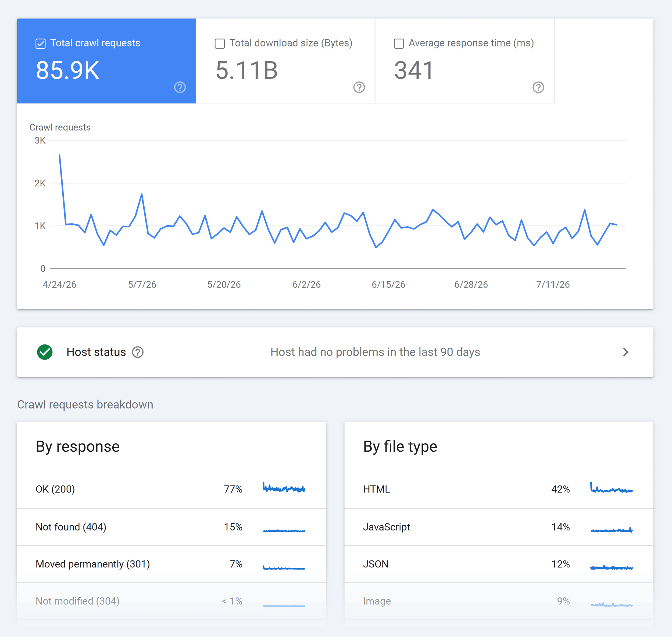Click the 7/11/26 date label on chart

pyautogui.click(x=553, y=285)
